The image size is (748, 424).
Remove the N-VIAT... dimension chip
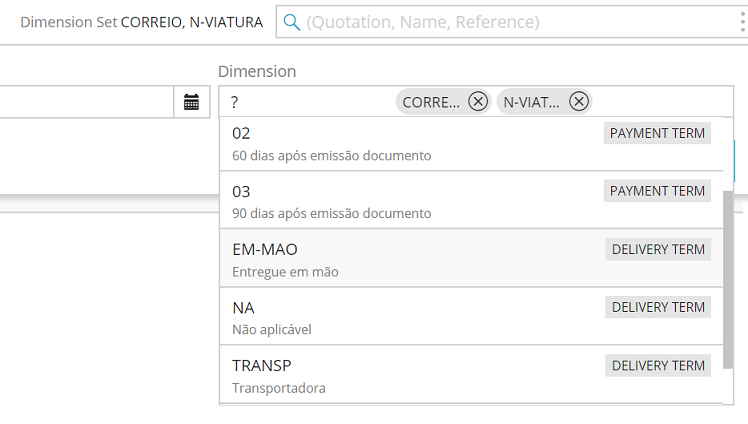tap(579, 102)
